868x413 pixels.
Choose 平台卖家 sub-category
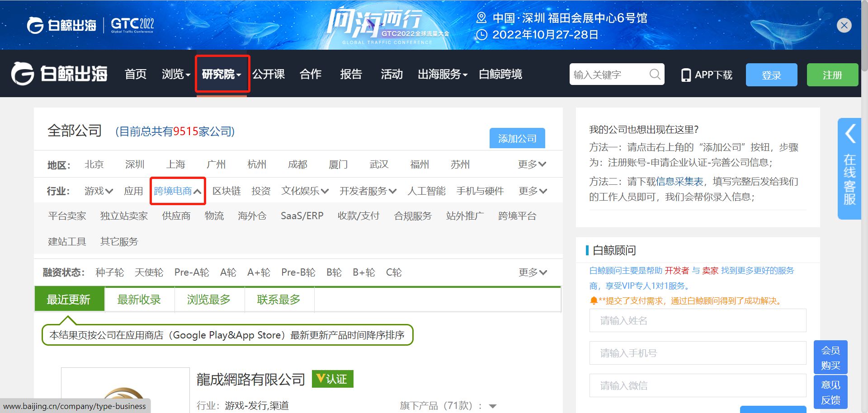point(67,216)
